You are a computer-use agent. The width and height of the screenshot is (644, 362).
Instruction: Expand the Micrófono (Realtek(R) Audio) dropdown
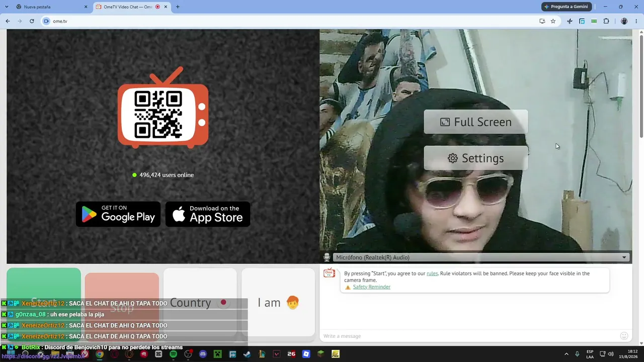[x=480, y=257]
